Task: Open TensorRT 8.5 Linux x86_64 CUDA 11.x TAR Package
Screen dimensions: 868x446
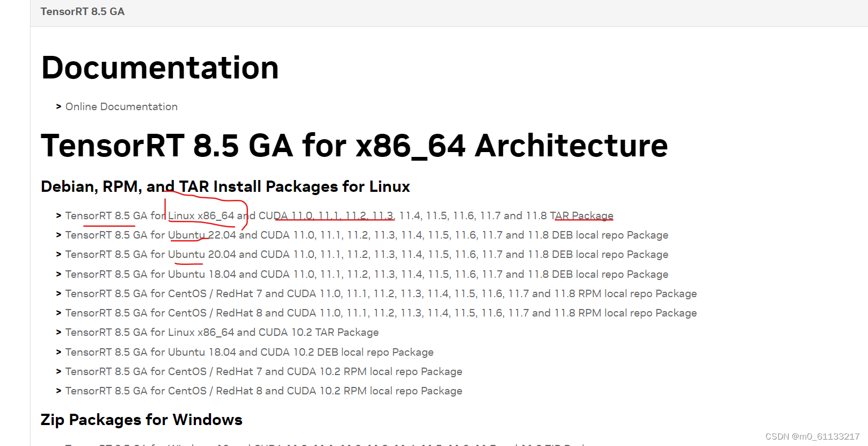Action: point(339,215)
